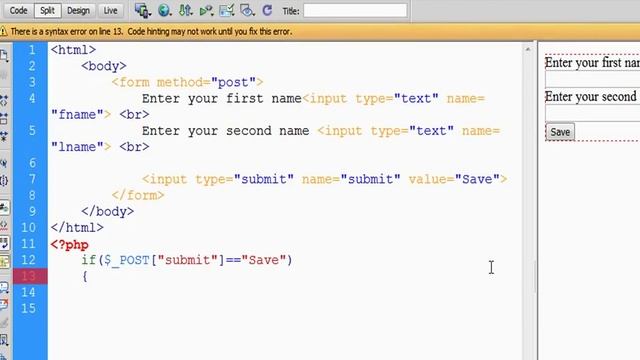Click the code pane scroll up arrow
640x360 pixels.
click(528, 49)
